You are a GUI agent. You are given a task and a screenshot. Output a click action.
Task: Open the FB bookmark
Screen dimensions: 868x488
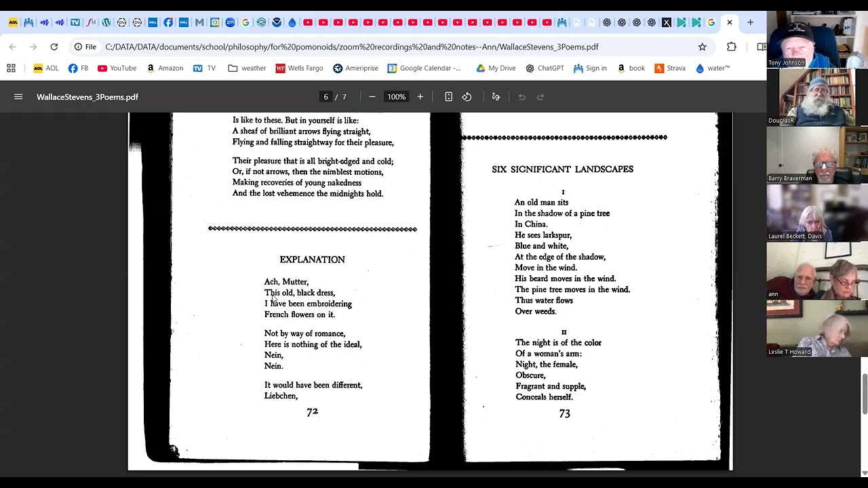[79, 68]
